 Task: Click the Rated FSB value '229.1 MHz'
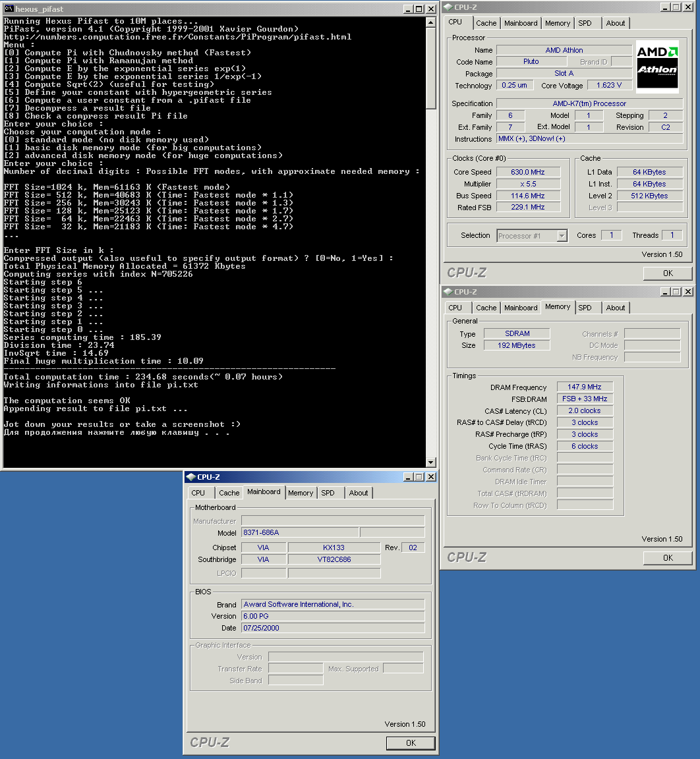(x=528, y=207)
